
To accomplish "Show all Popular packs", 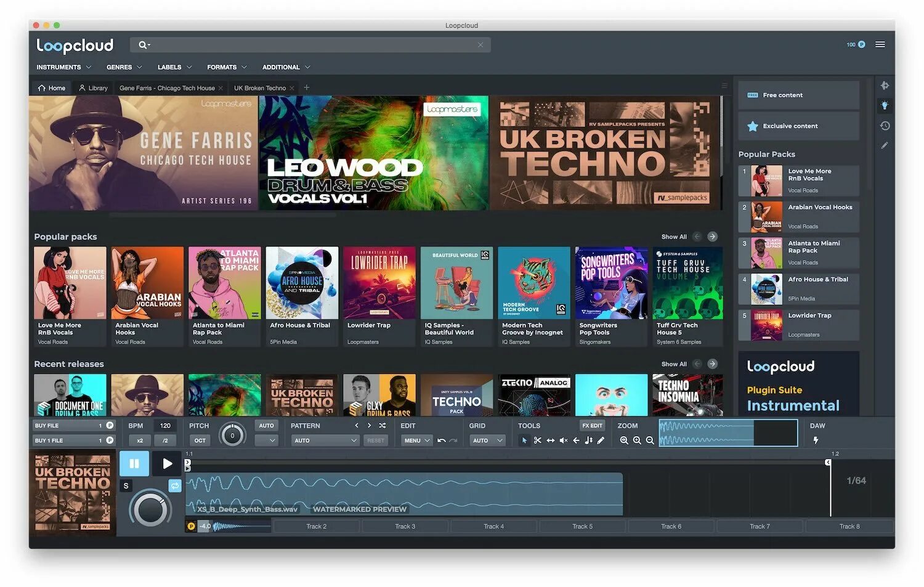I will (674, 237).
